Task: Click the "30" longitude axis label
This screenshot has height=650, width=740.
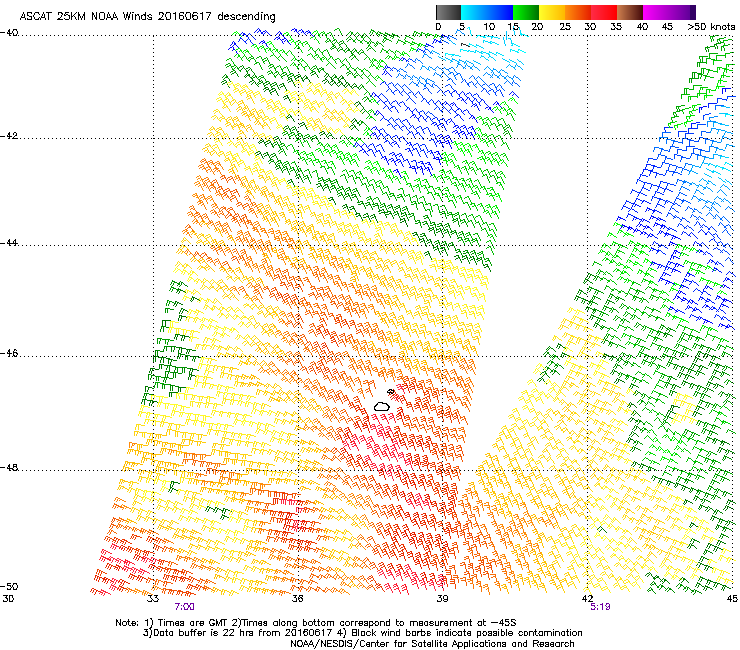Action: [x=8, y=599]
